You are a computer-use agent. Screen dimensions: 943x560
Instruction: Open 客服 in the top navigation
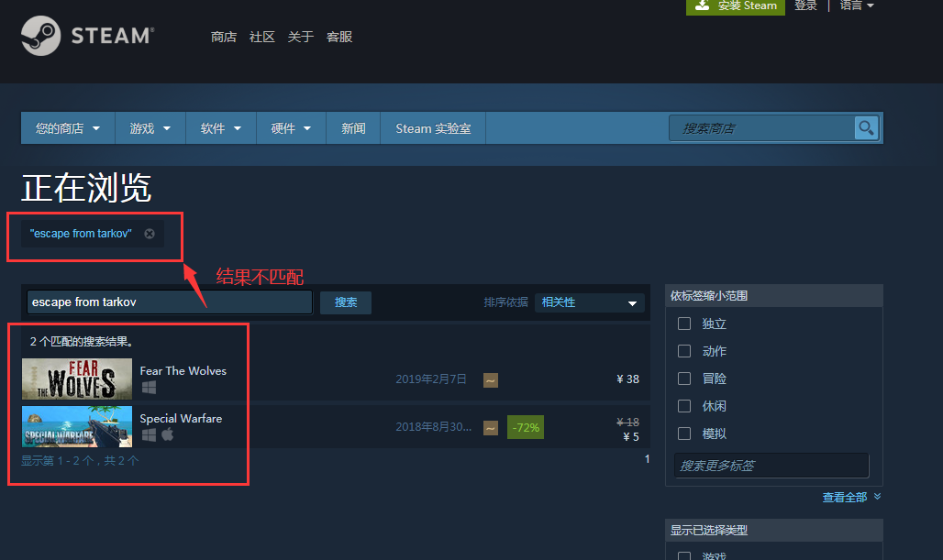[339, 38]
